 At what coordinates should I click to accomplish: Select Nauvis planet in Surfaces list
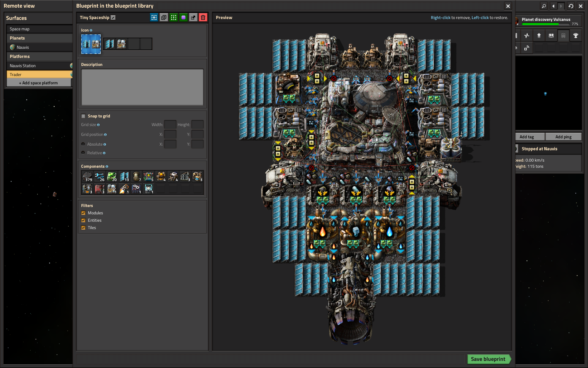click(x=39, y=47)
